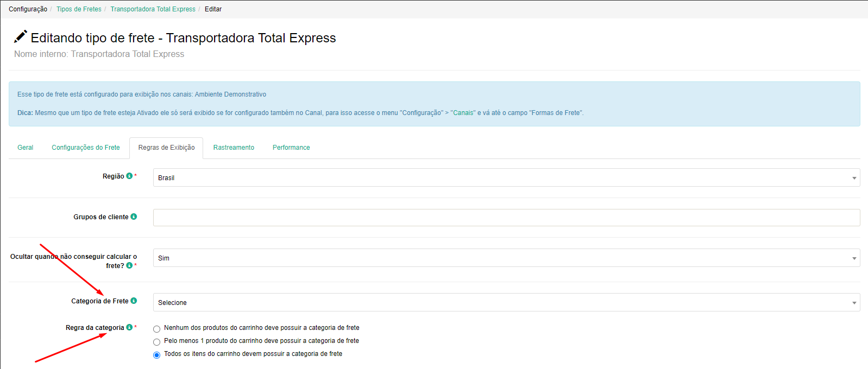Open the Categoria de Frete Selecione dropdown
Viewport: 868px width, 369px height.
click(x=506, y=302)
